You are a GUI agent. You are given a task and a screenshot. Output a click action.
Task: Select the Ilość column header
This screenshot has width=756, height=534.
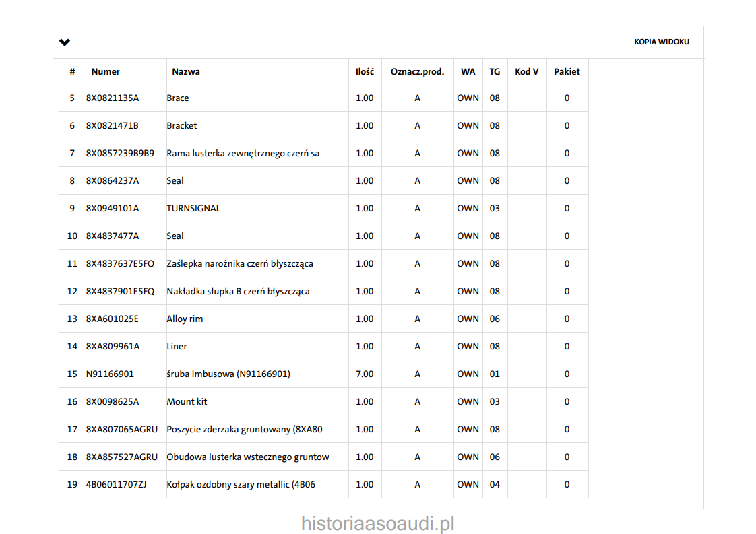click(x=365, y=71)
